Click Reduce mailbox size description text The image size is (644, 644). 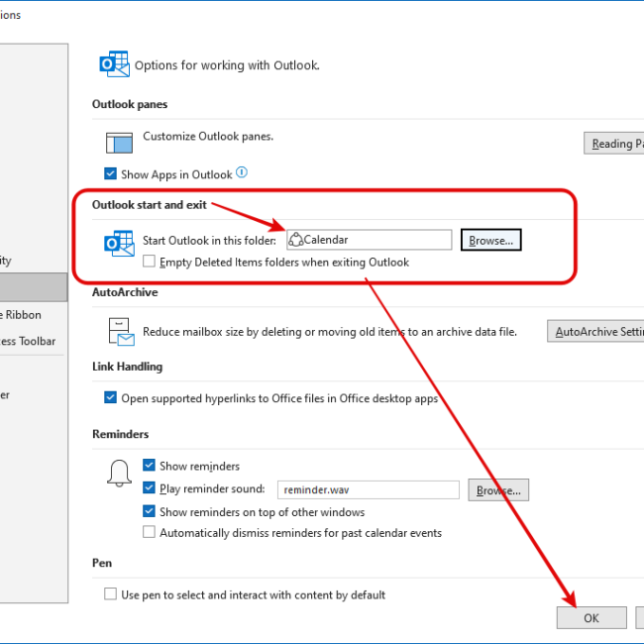pyautogui.click(x=330, y=332)
